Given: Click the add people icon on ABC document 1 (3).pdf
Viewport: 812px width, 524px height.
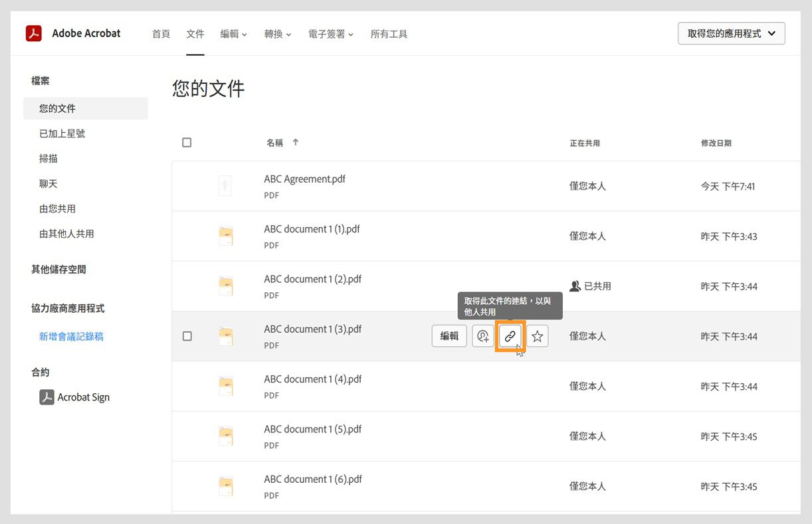Looking at the screenshot, I should [x=483, y=336].
